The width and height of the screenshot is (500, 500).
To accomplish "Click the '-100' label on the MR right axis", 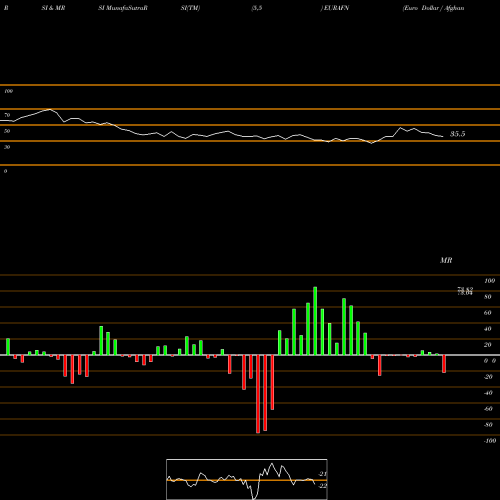I will [x=490, y=441].
